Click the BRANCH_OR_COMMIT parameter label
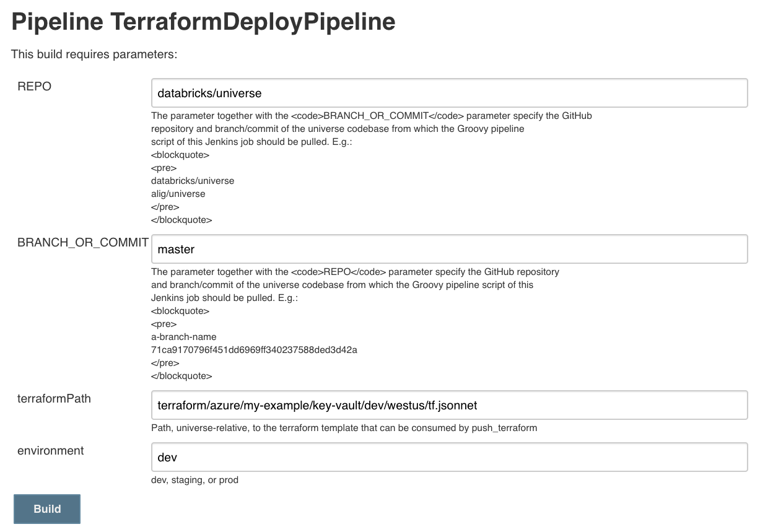The height and width of the screenshot is (532, 760). tap(82, 243)
